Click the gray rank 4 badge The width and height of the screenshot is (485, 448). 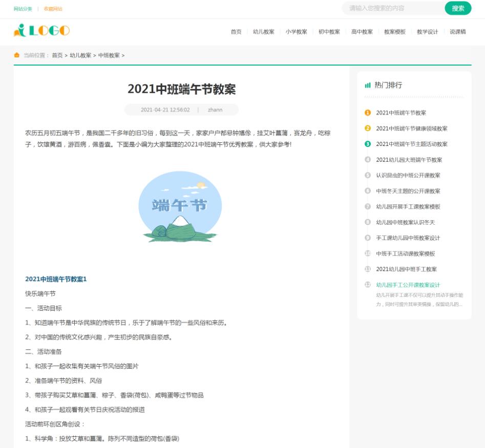click(368, 160)
